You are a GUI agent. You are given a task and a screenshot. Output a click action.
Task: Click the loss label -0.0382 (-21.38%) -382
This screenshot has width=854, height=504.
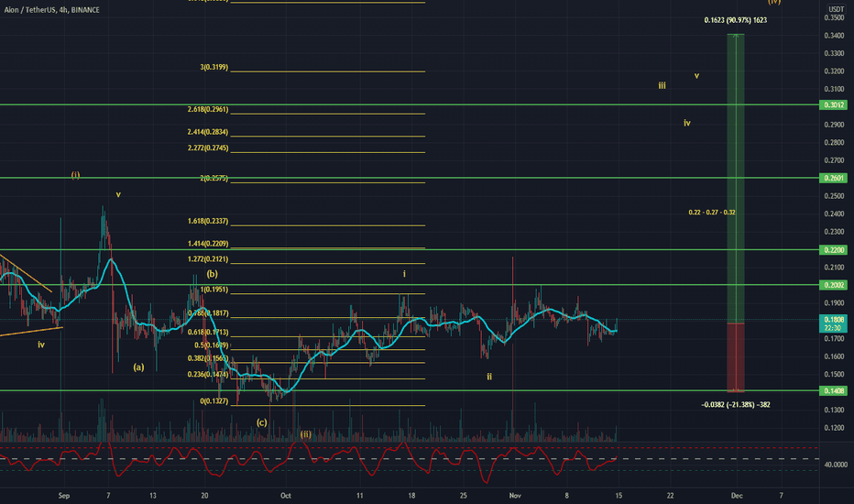[x=736, y=405]
